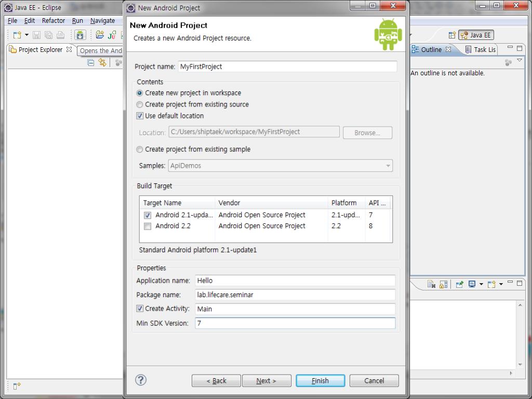
Task: Maximize the Outline view panel
Action: pyautogui.click(x=520, y=48)
